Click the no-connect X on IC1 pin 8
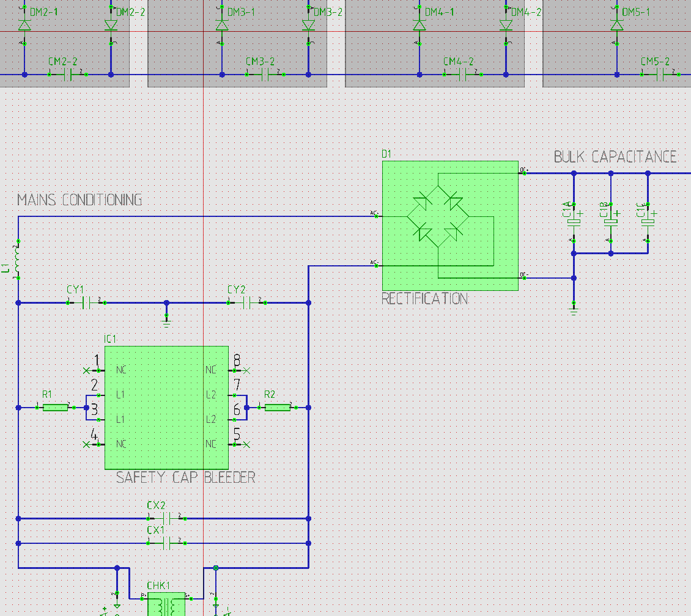The image size is (691, 616). tap(247, 371)
